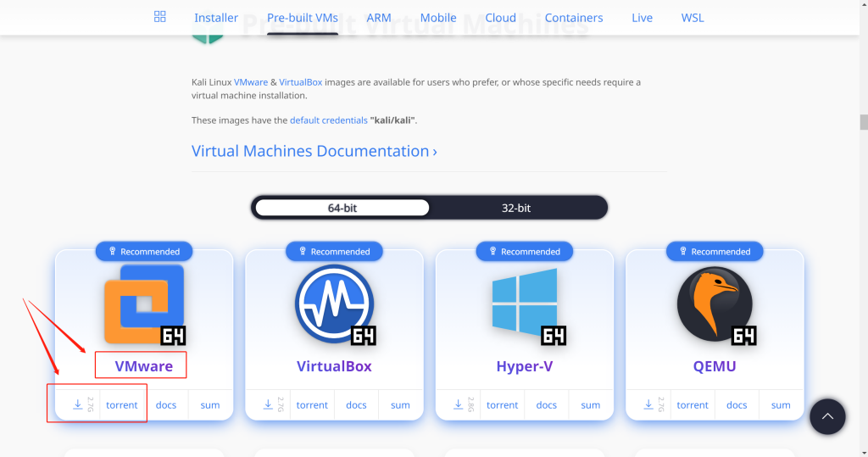868x457 pixels.
Task: Select the Pre-built VMs tab
Action: pos(303,18)
